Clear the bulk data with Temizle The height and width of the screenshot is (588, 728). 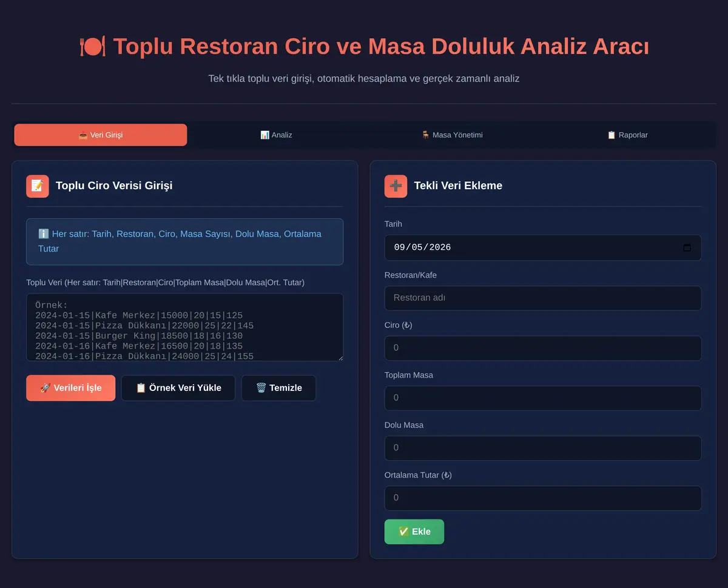(278, 388)
